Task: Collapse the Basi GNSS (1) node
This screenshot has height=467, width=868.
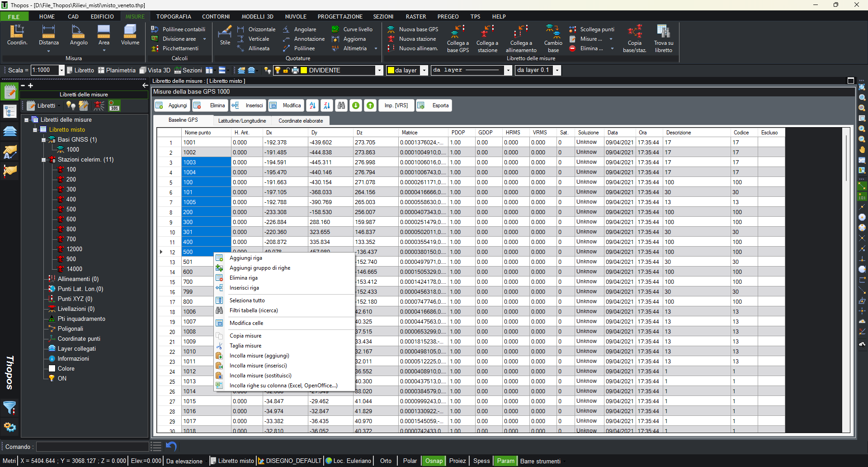Action: click(43, 140)
